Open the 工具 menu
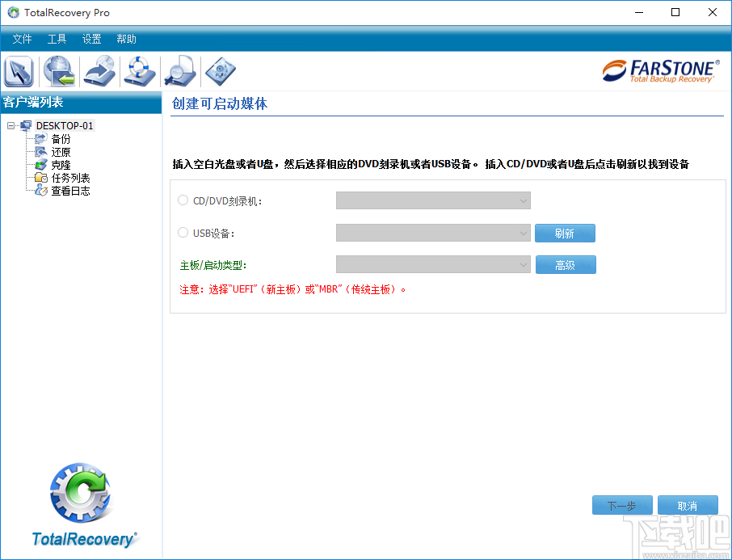 pos(57,38)
